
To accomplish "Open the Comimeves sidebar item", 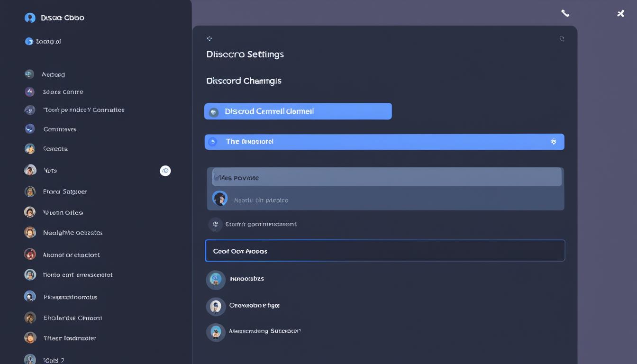I will pos(60,129).
